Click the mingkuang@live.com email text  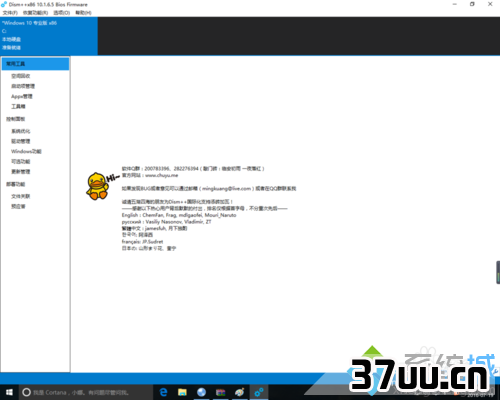(x=227, y=189)
